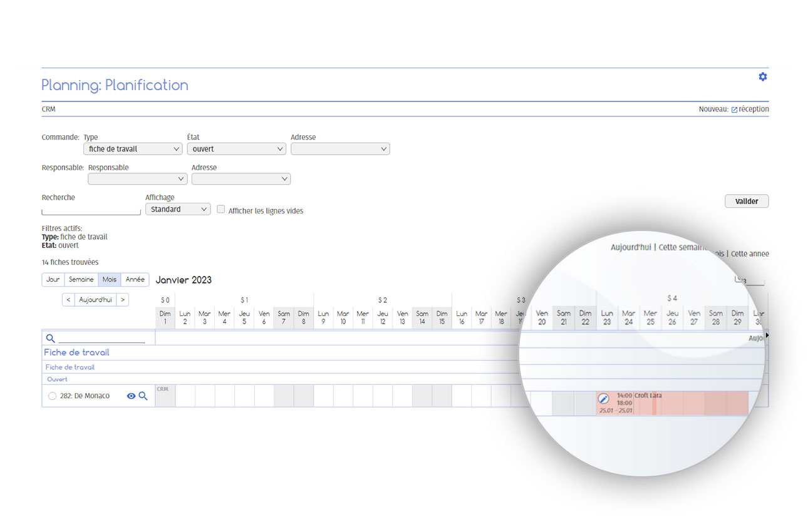Click the pencil edit icon on event
This screenshot has width=808, height=532.
pyautogui.click(x=604, y=399)
